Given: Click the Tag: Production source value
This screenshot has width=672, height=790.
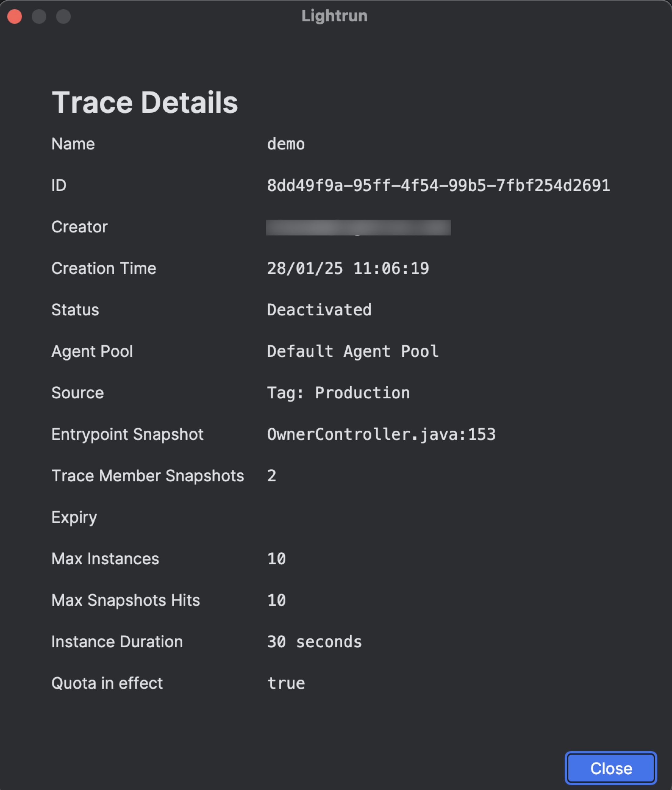Looking at the screenshot, I should pos(338,393).
